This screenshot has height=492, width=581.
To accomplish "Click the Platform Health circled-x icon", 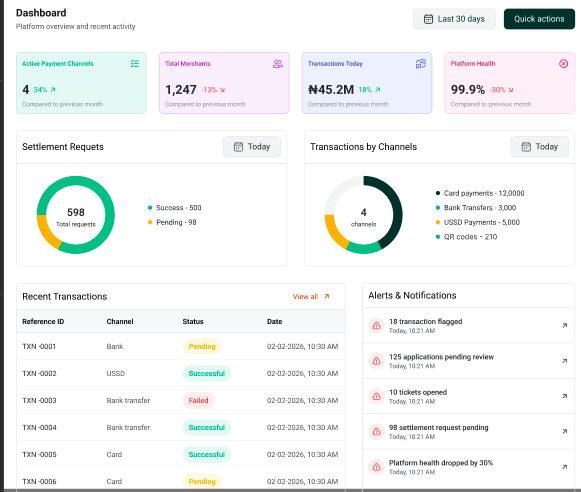I will click(x=563, y=64).
